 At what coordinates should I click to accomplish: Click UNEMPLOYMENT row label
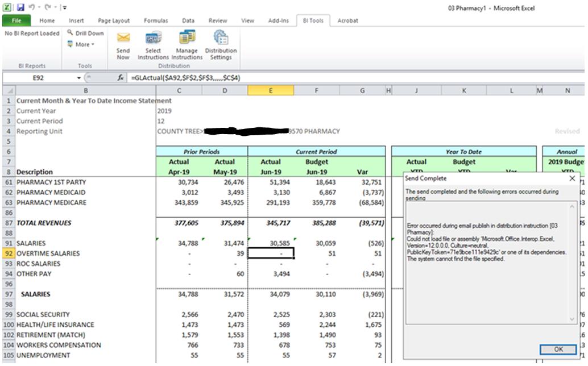point(43,355)
